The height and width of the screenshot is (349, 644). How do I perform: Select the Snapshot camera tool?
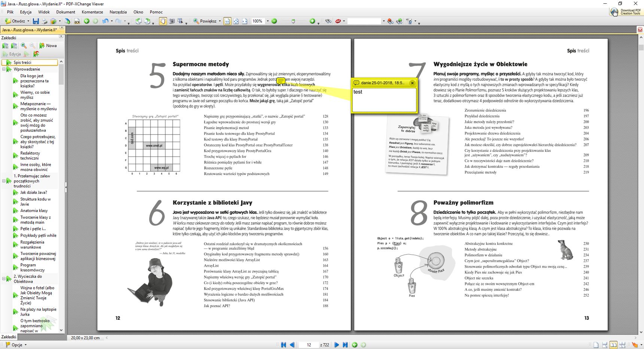[172, 21]
